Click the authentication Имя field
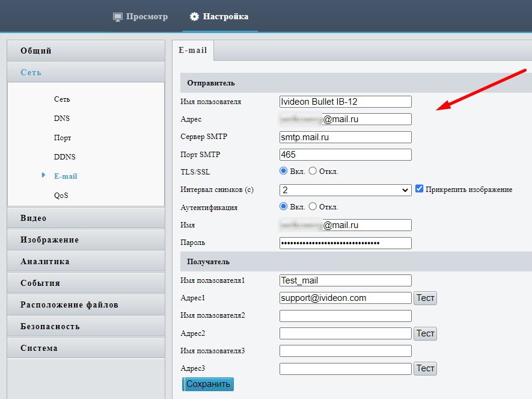 point(346,225)
